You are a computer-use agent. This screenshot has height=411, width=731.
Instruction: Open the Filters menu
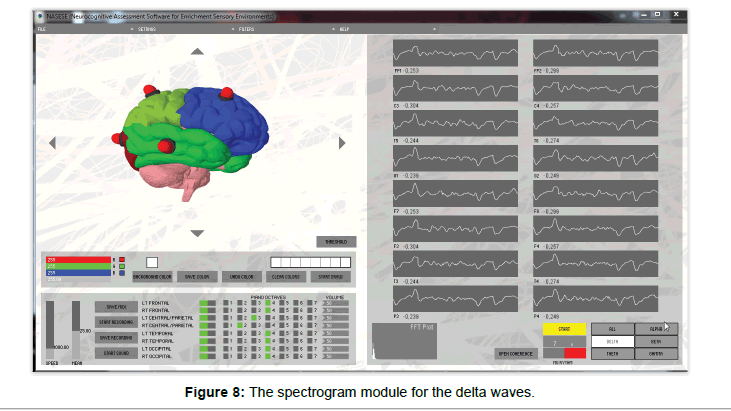[x=247, y=30]
